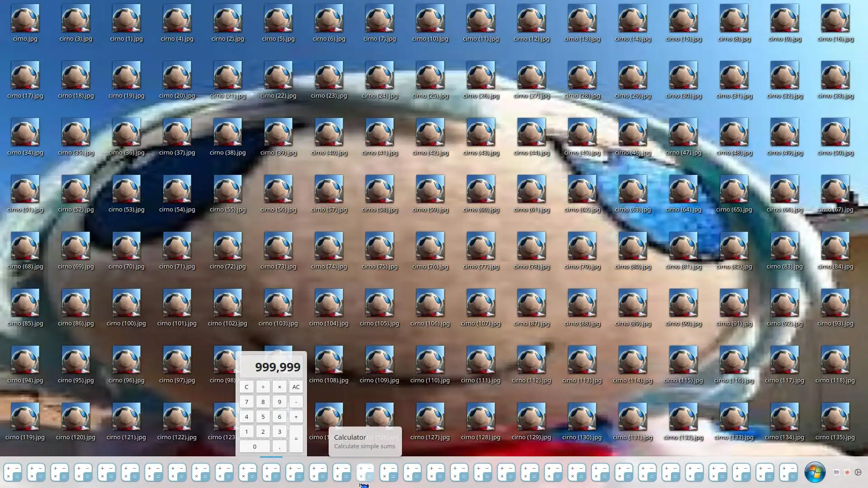The height and width of the screenshot is (488, 868).
Task: Click the divide key on the calculator
Action: 263,387
